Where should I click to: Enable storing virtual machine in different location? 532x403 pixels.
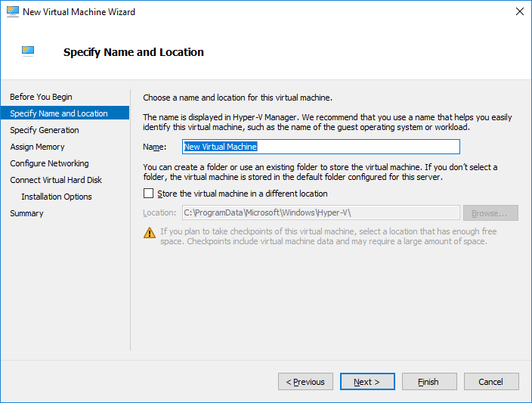(x=148, y=194)
